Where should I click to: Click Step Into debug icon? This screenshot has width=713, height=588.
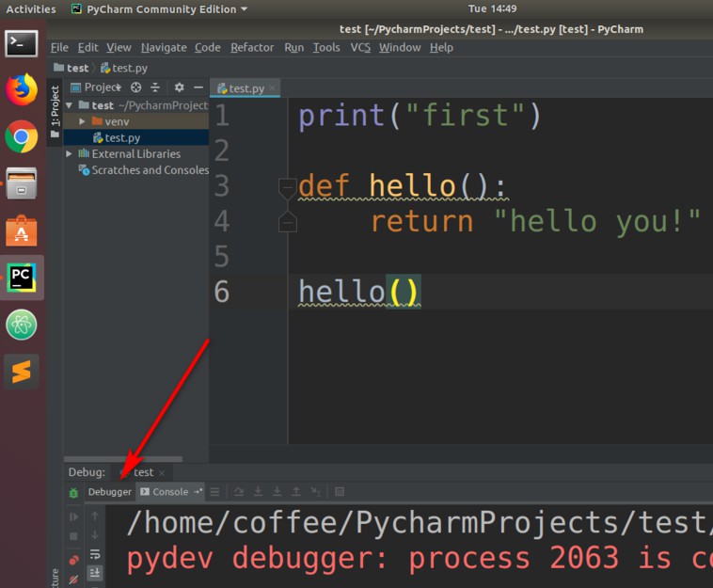258,492
